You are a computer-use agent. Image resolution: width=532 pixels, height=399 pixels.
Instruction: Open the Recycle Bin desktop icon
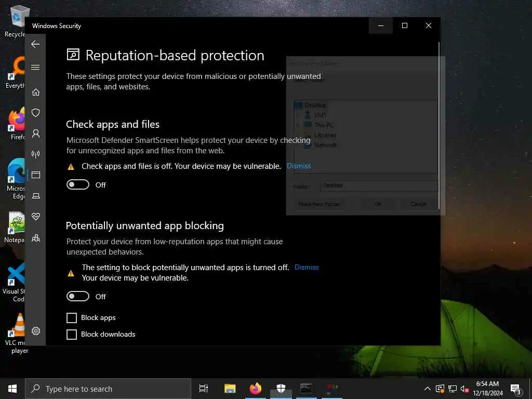point(16,21)
